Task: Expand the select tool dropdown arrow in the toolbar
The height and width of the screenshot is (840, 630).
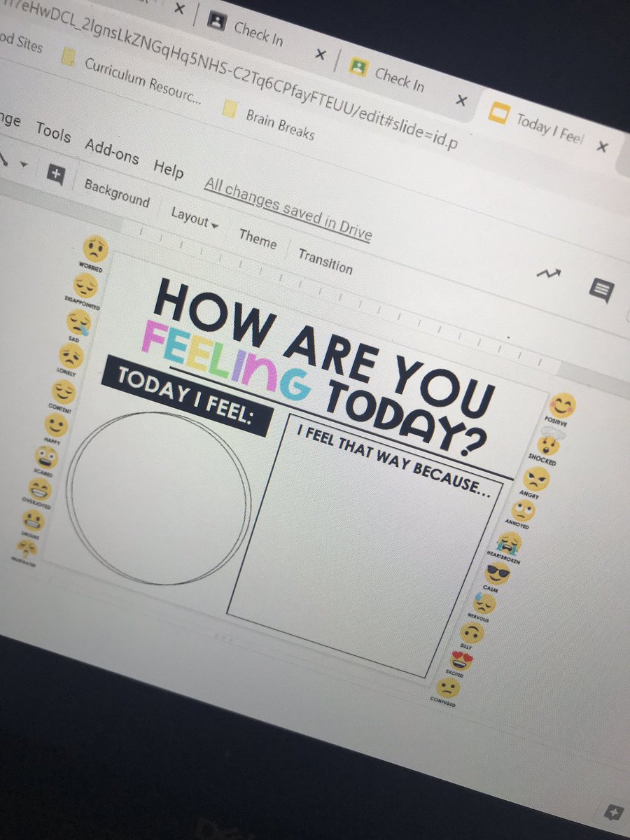Action: pyautogui.click(x=24, y=165)
